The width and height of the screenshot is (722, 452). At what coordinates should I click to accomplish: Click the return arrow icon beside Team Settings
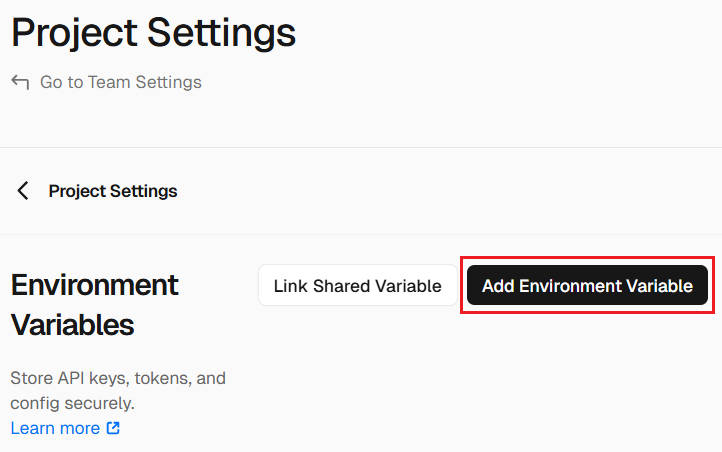click(x=20, y=82)
